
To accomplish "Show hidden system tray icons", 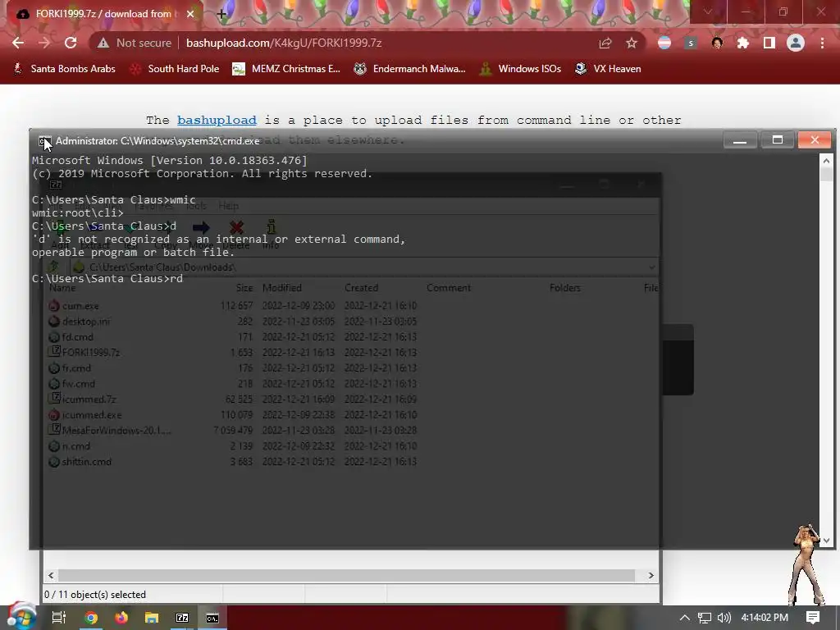I will [685, 618].
